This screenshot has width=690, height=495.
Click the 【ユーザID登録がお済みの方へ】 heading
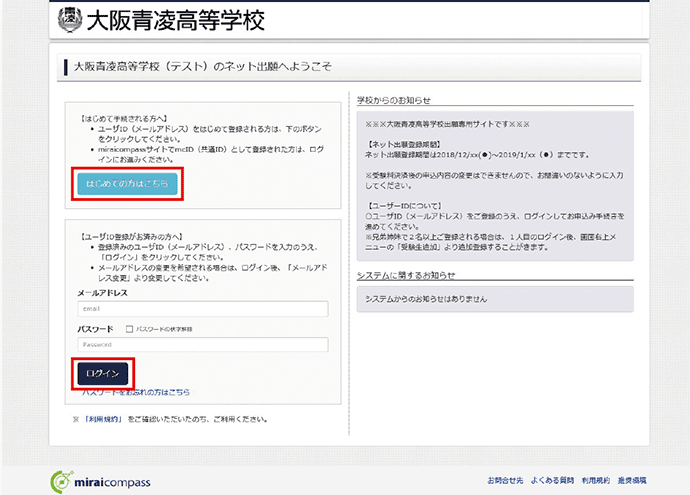(131, 237)
